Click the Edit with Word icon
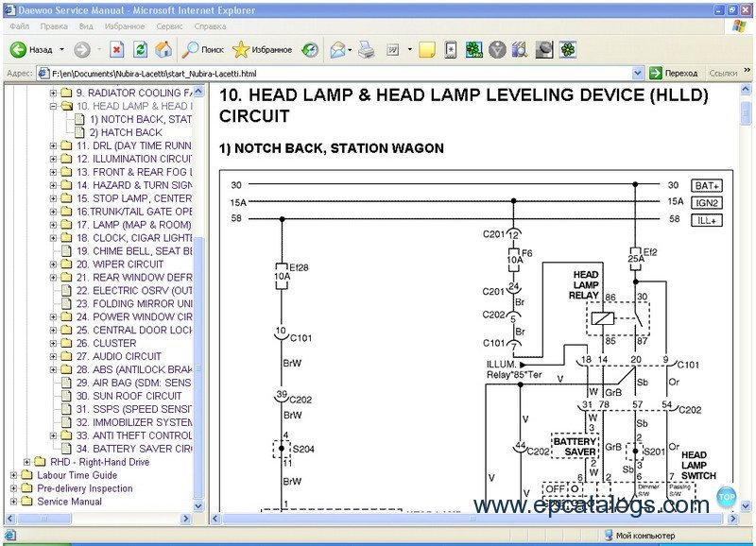 coord(393,49)
